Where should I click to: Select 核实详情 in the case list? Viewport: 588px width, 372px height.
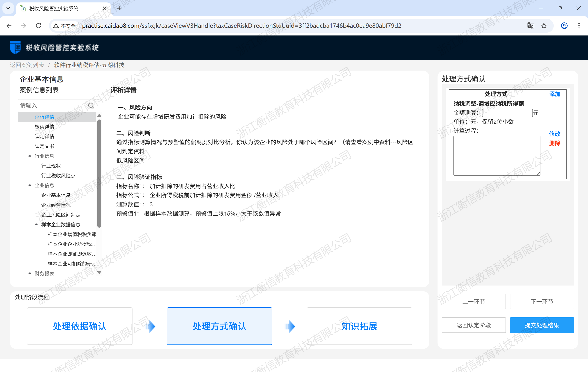[x=44, y=127]
